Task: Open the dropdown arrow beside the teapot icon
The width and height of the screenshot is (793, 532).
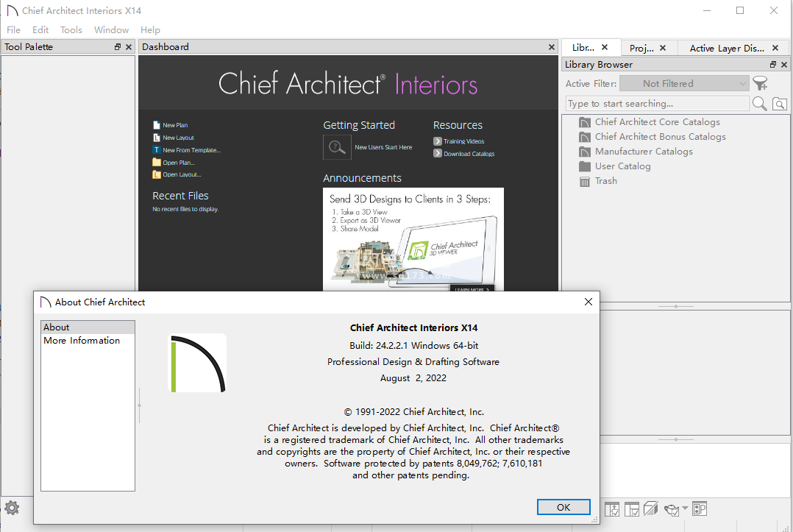Action: tap(685, 508)
